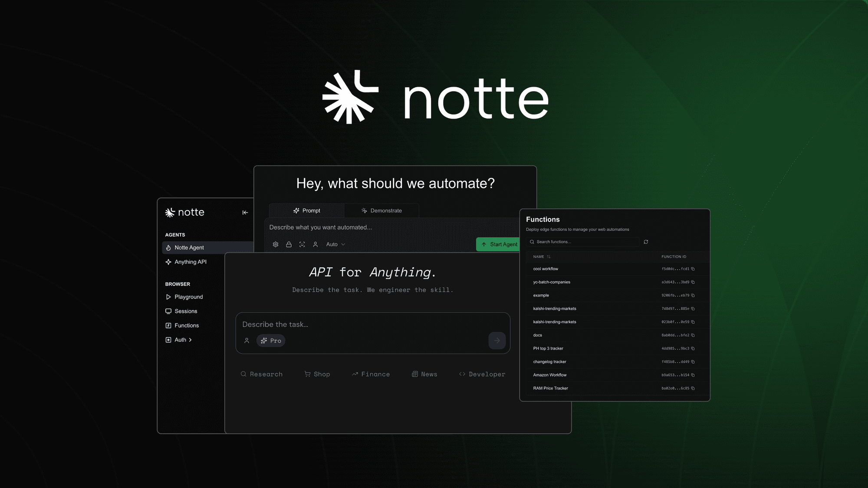This screenshot has height=488, width=868.
Task: Click the lock icon in the prompt toolbar
Action: pos(289,245)
